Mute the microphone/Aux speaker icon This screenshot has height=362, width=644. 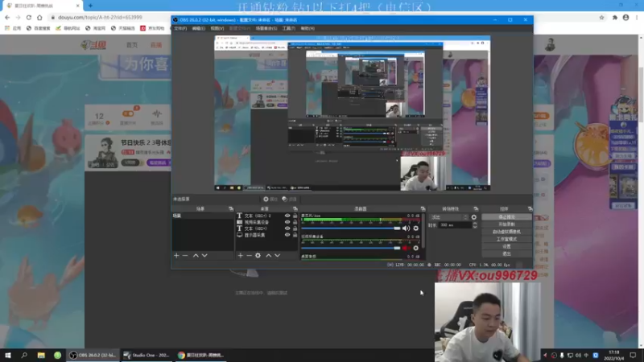coord(406,228)
